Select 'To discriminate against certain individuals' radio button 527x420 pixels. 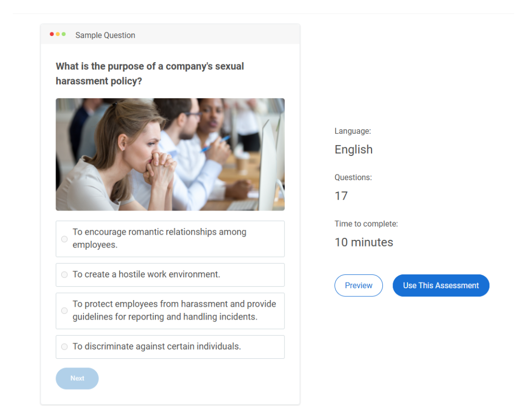point(64,347)
